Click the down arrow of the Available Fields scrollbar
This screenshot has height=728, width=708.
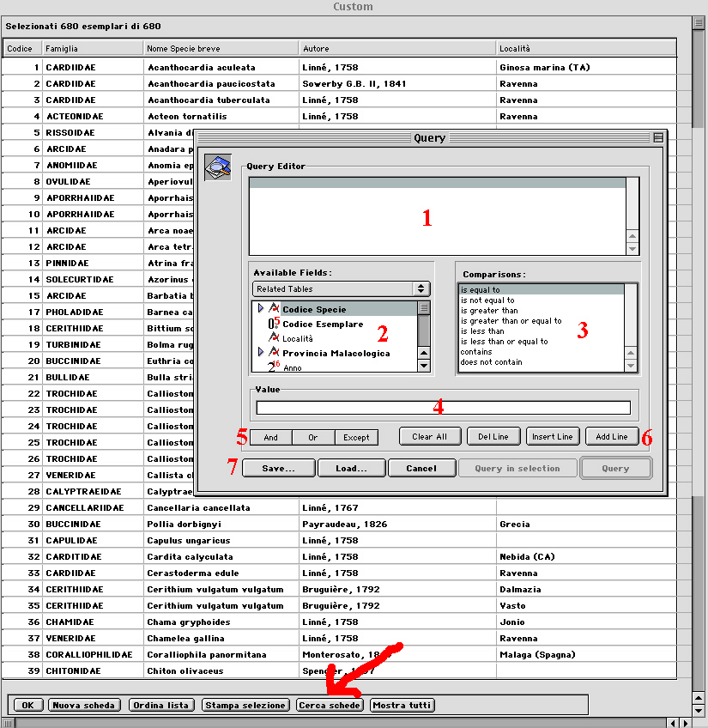click(x=423, y=366)
